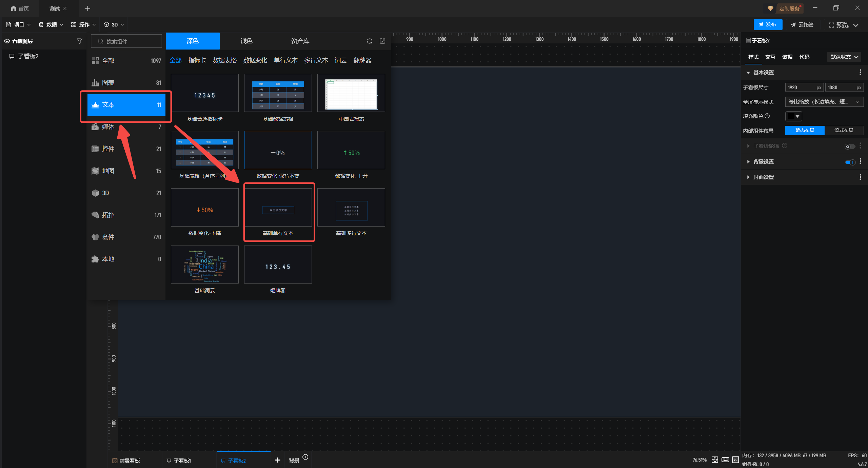Toggle the 子看板轮播 switch

pos(850,147)
